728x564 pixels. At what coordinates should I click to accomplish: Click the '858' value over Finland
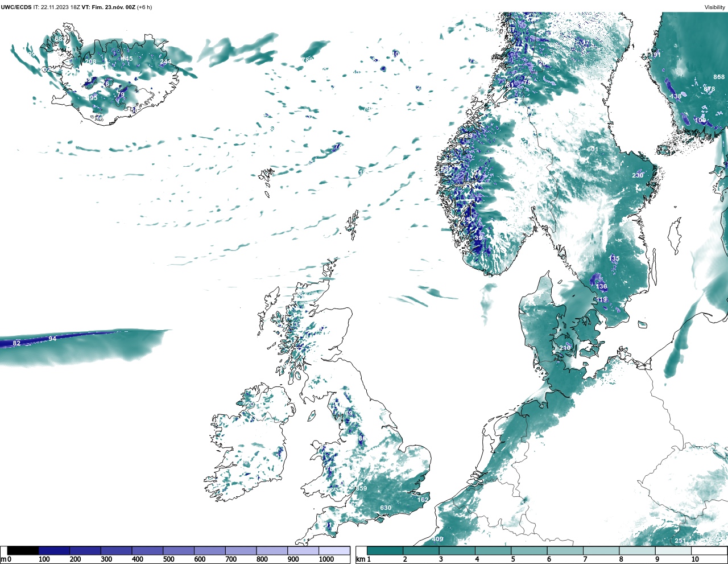pos(719,77)
